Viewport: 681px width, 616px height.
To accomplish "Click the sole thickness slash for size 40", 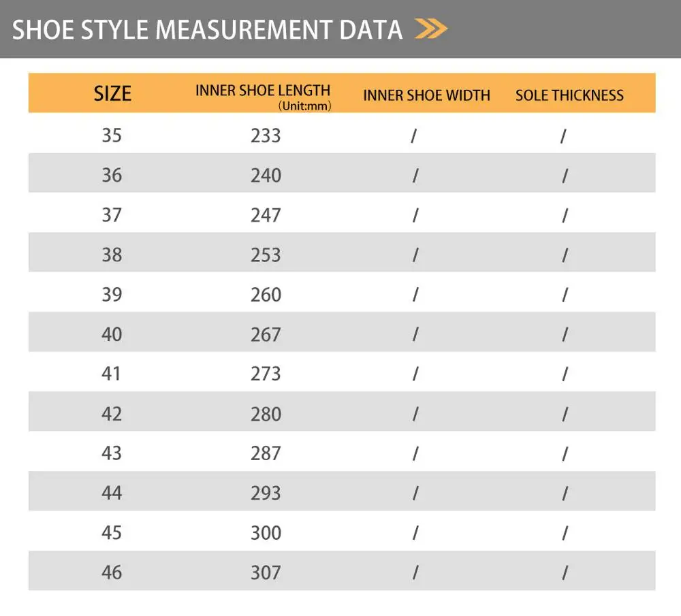I will coord(565,334).
